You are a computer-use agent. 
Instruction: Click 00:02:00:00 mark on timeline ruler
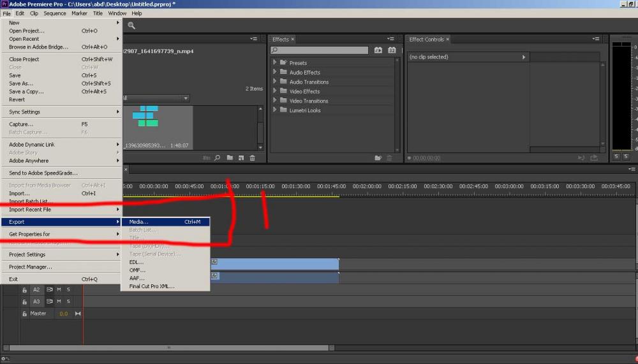367,186
